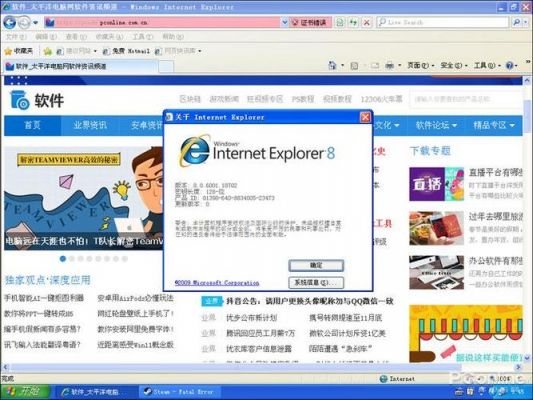Click the Home icon in the command bar

point(332,65)
